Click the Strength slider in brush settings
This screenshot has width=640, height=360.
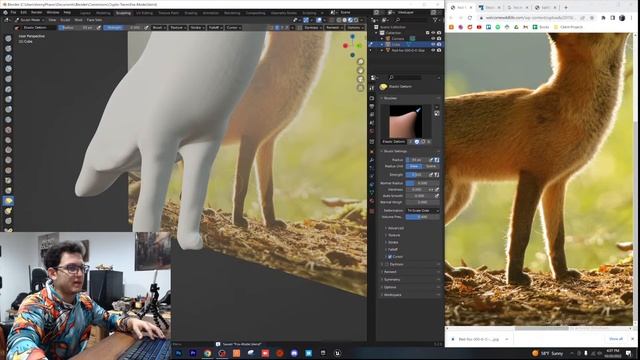[416, 175]
